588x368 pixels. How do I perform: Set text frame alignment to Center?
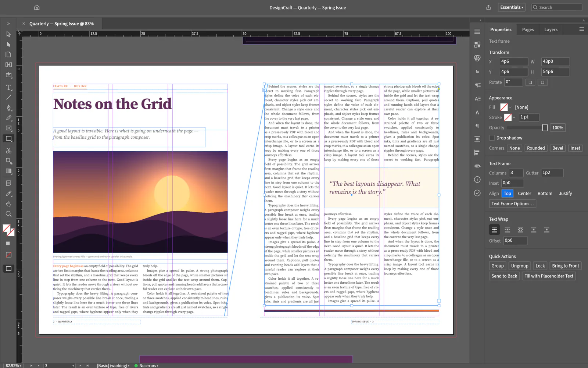[524, 194]
